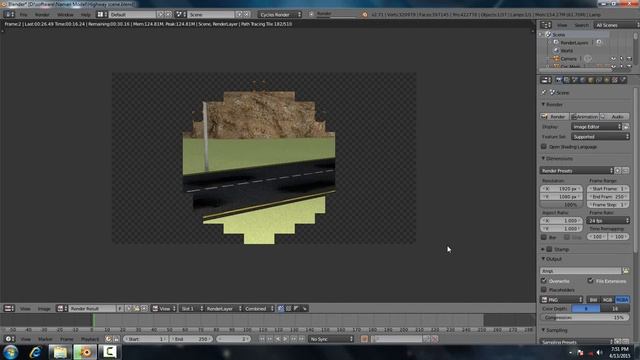Click the Render button in properties panel
Viewport: 640px width, 360px height.
555,117
